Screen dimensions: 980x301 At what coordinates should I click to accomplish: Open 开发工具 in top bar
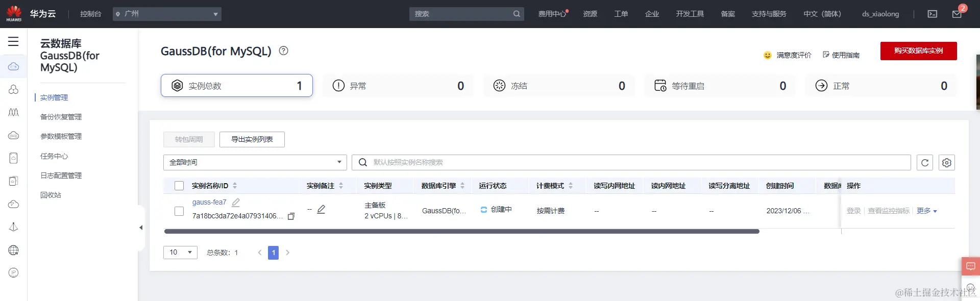tap(690, 14)
